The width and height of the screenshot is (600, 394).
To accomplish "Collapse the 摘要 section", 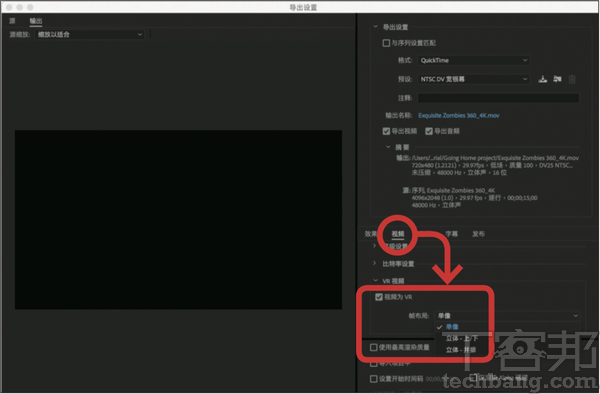I will tap(388, 147).
